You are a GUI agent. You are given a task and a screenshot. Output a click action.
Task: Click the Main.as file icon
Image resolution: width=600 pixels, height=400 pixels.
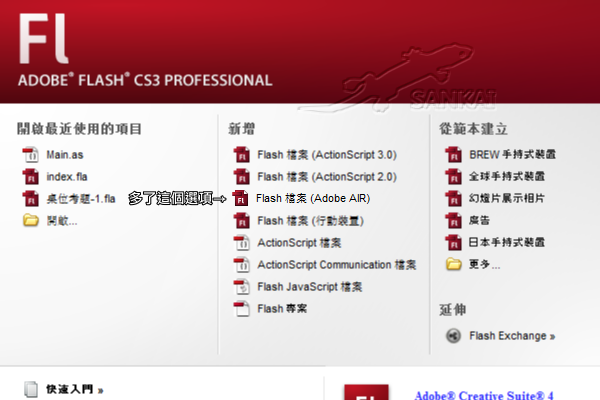point(31,155)
